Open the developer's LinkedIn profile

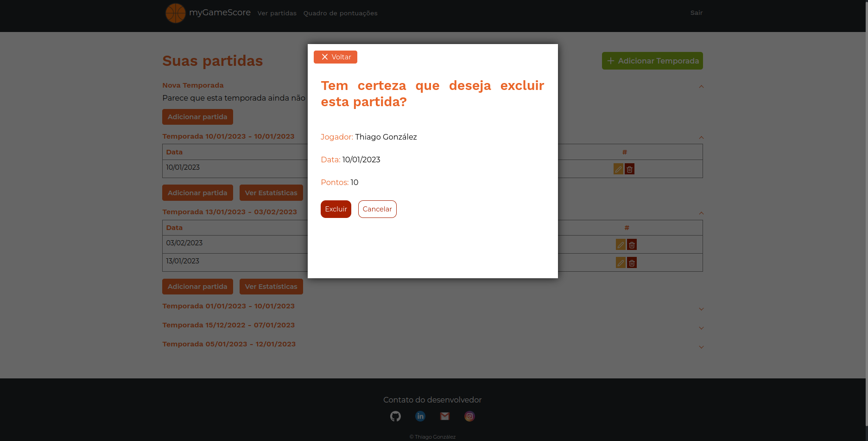tap(420, 416)
